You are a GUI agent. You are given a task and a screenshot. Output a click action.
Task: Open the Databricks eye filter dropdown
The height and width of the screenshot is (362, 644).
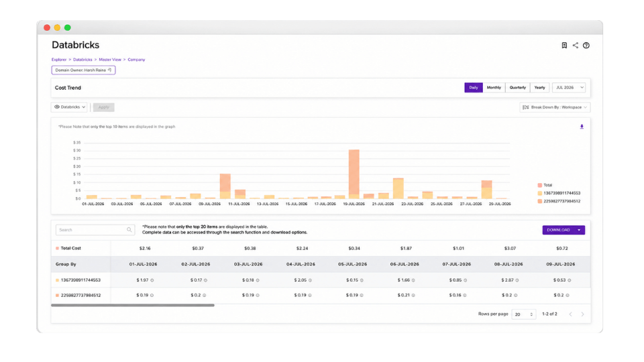click(x=69, y=107)
